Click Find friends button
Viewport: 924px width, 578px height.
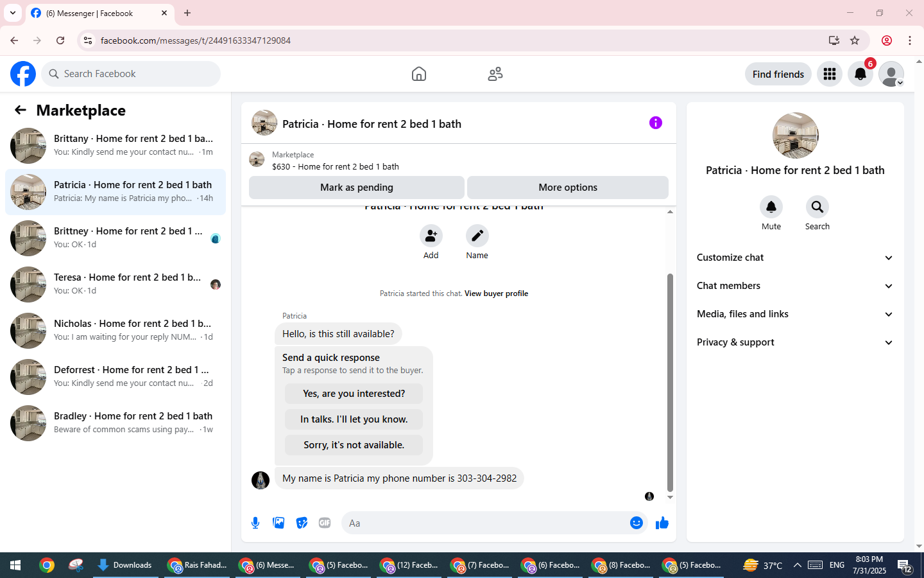tap(778, 74)
